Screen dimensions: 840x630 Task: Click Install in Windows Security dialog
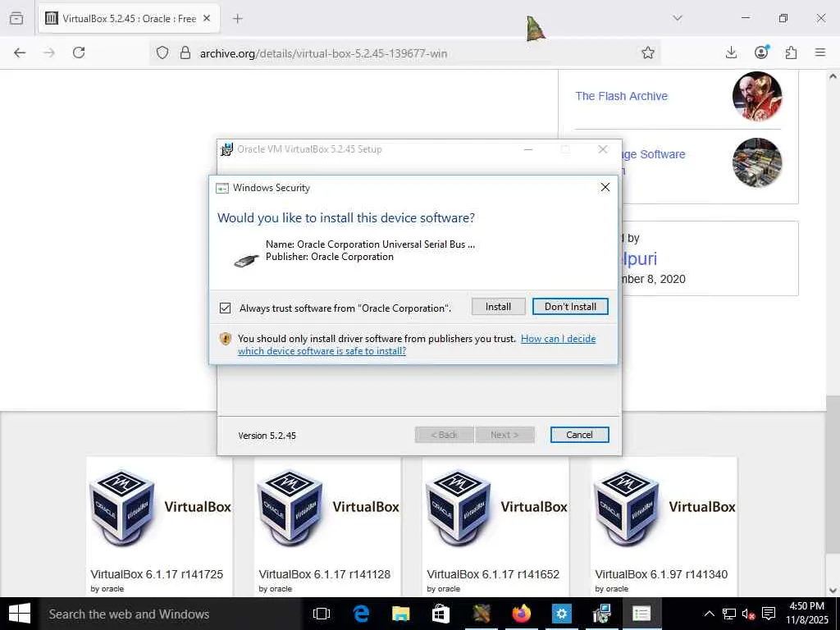coord(498,307)
